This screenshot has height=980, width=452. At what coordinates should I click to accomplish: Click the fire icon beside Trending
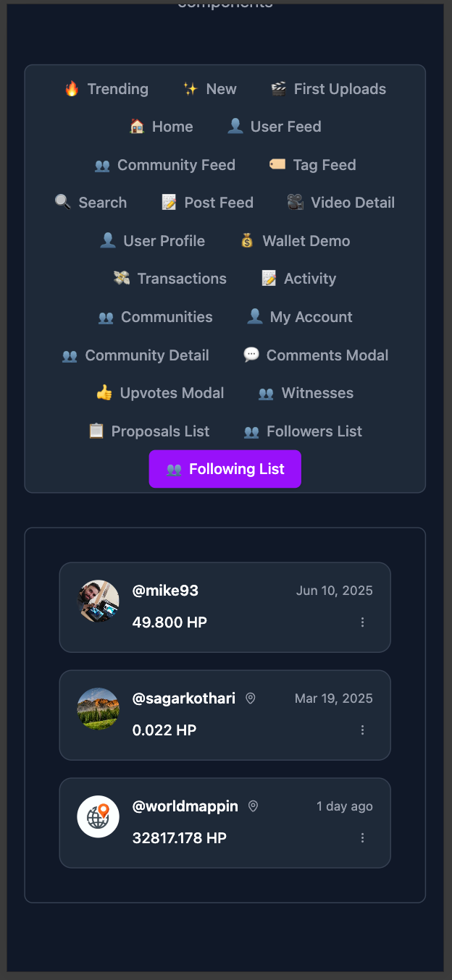(72, 89)
